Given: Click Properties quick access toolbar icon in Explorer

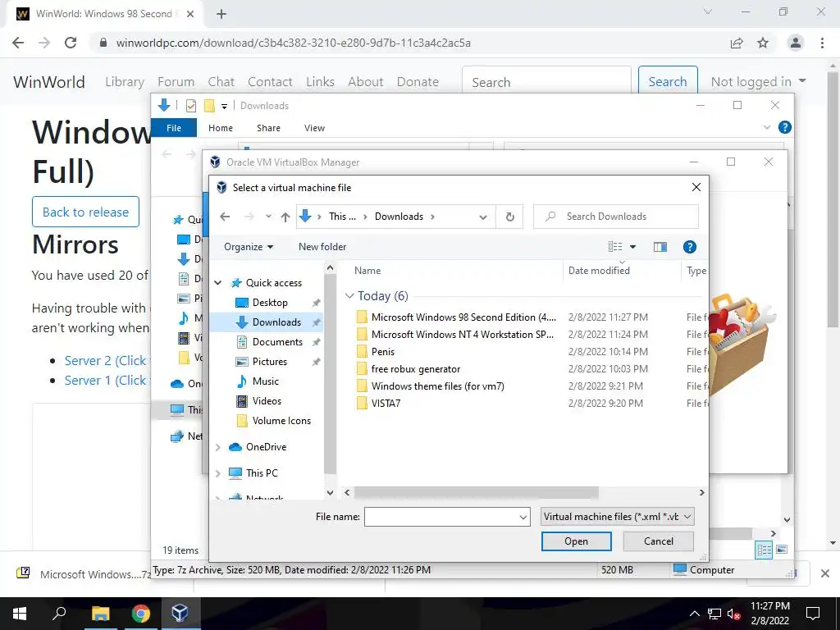Looking at the screenshot, I should [190, 106].
